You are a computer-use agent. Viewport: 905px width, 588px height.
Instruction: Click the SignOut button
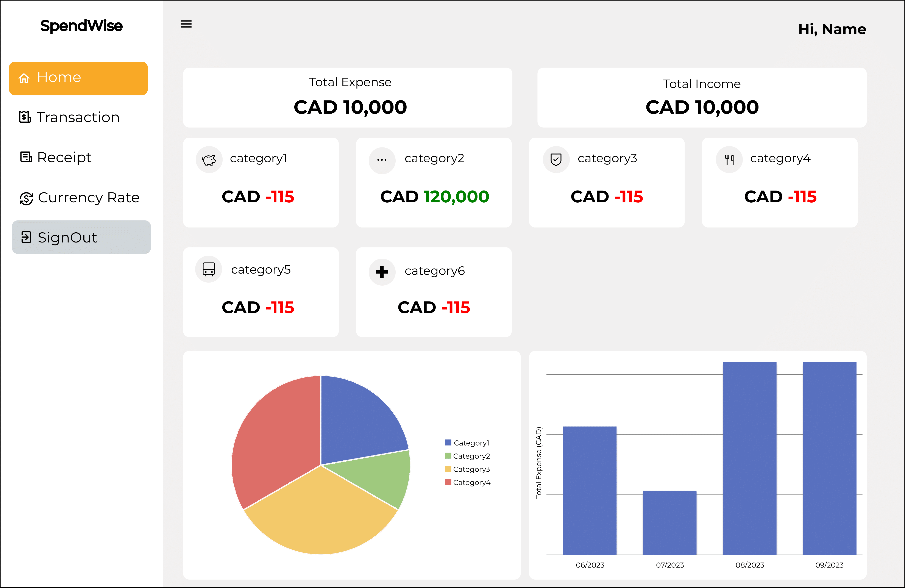81,237
